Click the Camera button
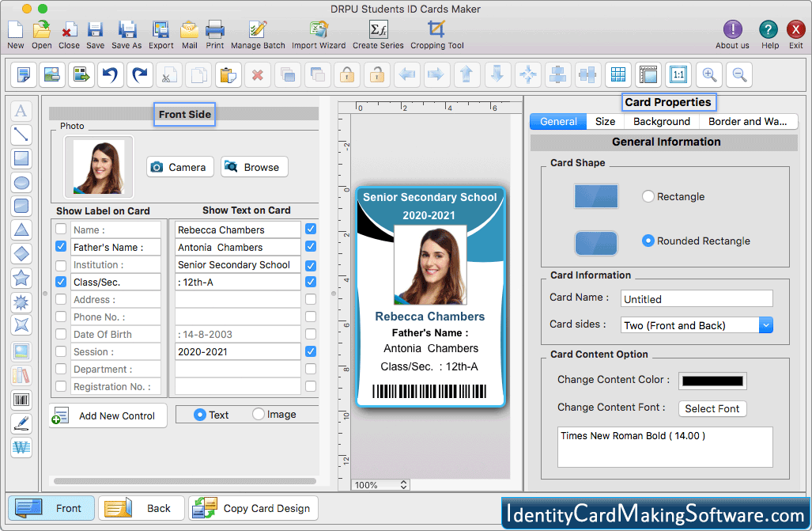Viewport: 812px width, 531px height. (x=179, y=167)
